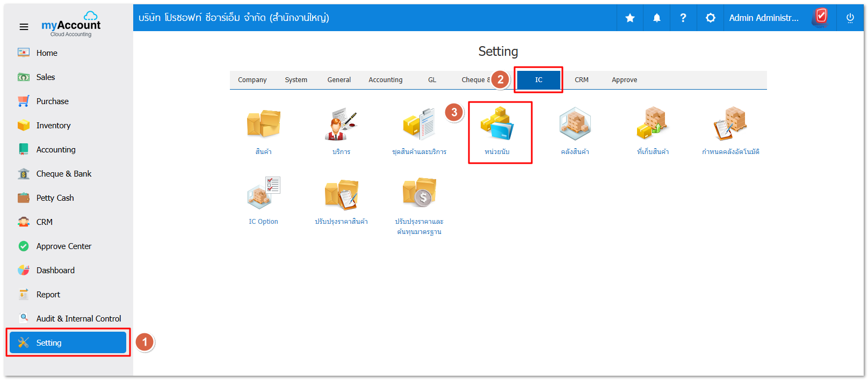This screenshot has width=868, height=380.
Task: Open the สินค้า (Products) settings icon
Action: point(263,125)
